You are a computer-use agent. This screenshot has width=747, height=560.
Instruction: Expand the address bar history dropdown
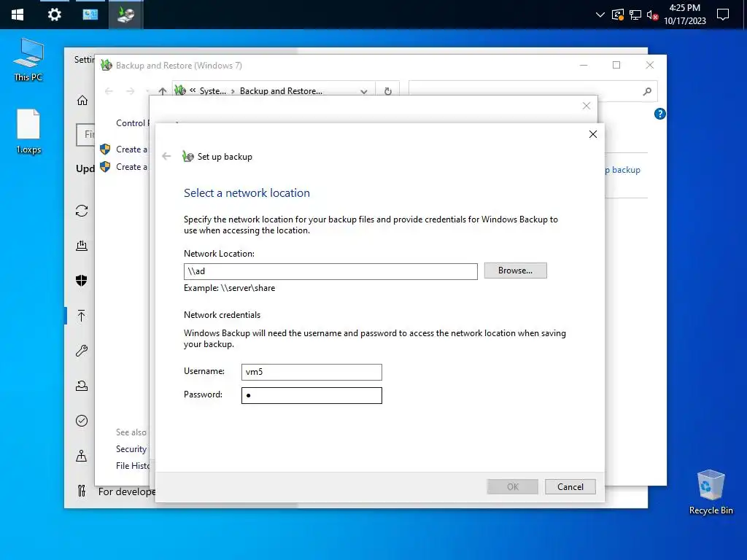coord(364,91)
